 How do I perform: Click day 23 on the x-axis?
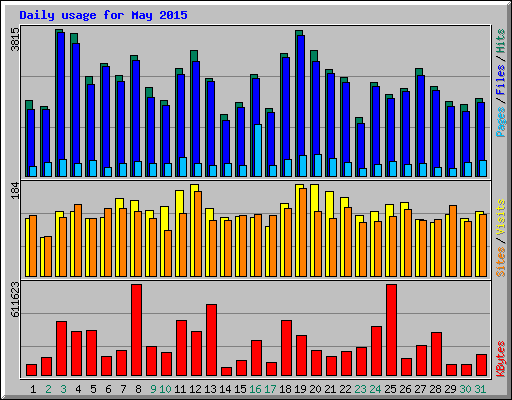click(x=360, y=389)
